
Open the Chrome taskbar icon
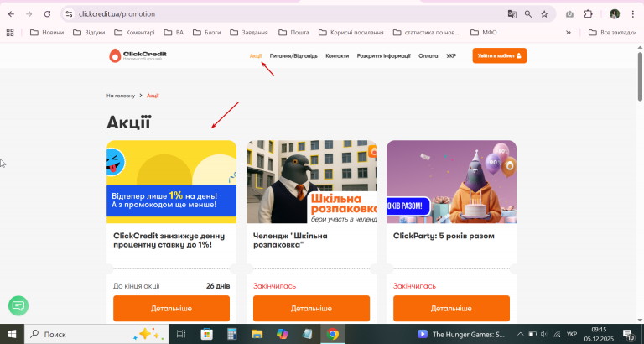pos(333,334)
